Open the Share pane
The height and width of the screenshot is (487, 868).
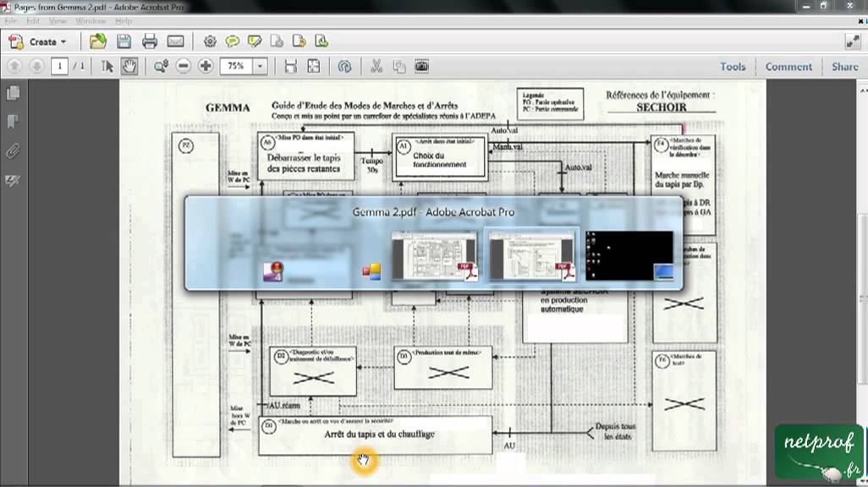click(x=845, y=67)
